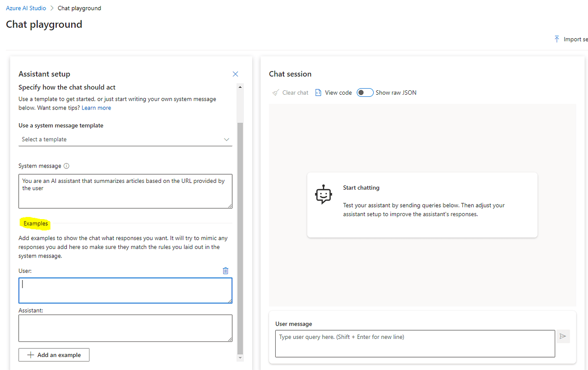Delete the example via the trash icon
This screenshot has height=370, width=588.
coord(225,271)
